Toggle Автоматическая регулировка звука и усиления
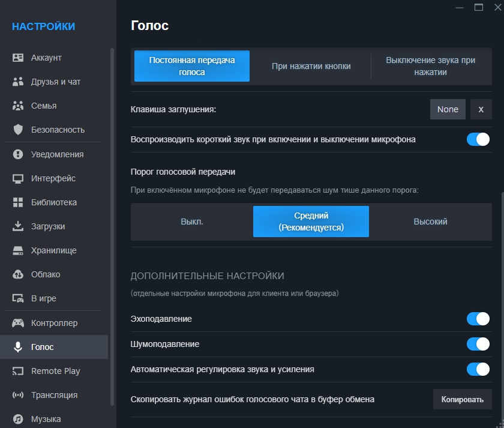The image size is (504, 428). tap(478, 369)
